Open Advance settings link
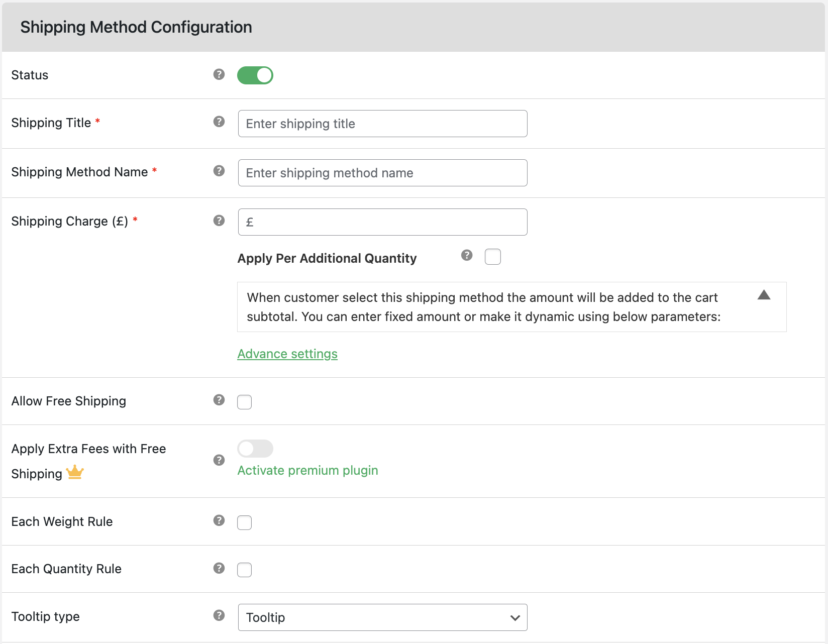Image resolution: width=828 pixels, height=644 pixels. pyautogui.click(x=287, y=354)
